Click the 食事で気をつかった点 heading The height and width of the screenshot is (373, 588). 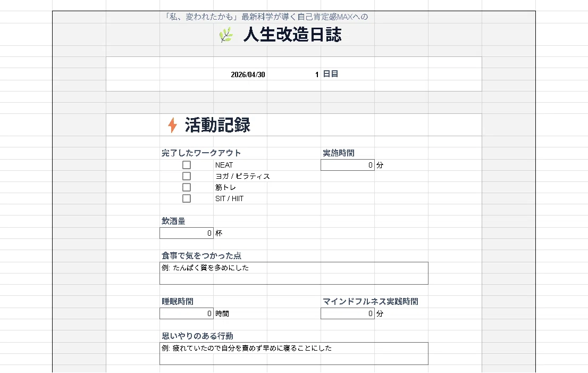(201, 255)
